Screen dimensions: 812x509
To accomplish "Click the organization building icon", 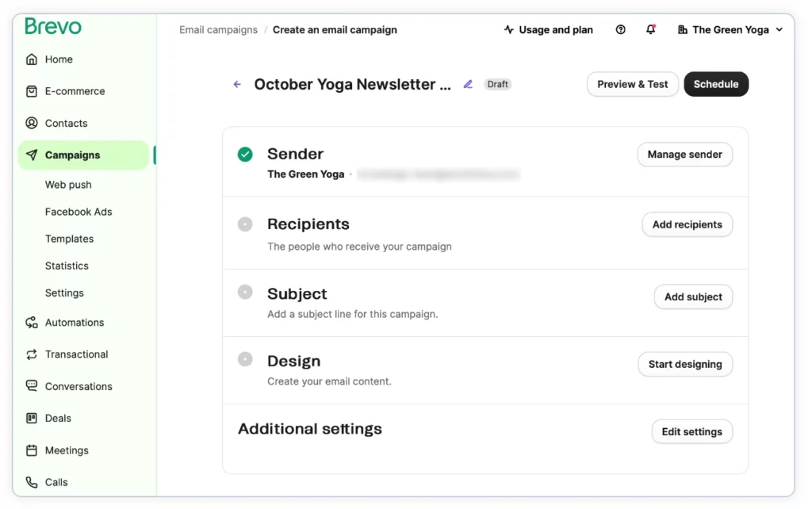I will coord(683,30).
